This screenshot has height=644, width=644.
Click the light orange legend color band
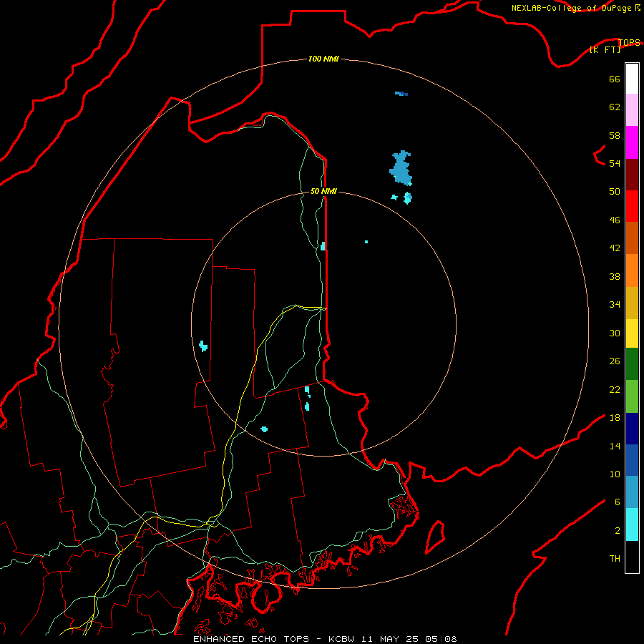632,270
